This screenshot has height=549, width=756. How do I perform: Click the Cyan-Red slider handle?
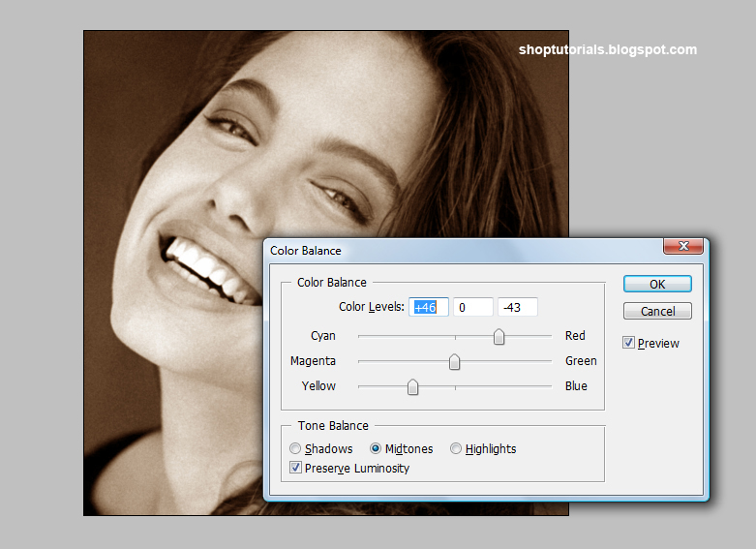tap(499, 337)
